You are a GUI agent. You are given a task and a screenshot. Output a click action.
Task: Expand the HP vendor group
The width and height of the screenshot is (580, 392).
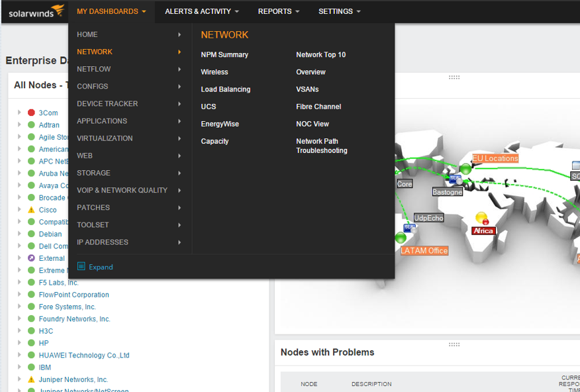point(19,342)
